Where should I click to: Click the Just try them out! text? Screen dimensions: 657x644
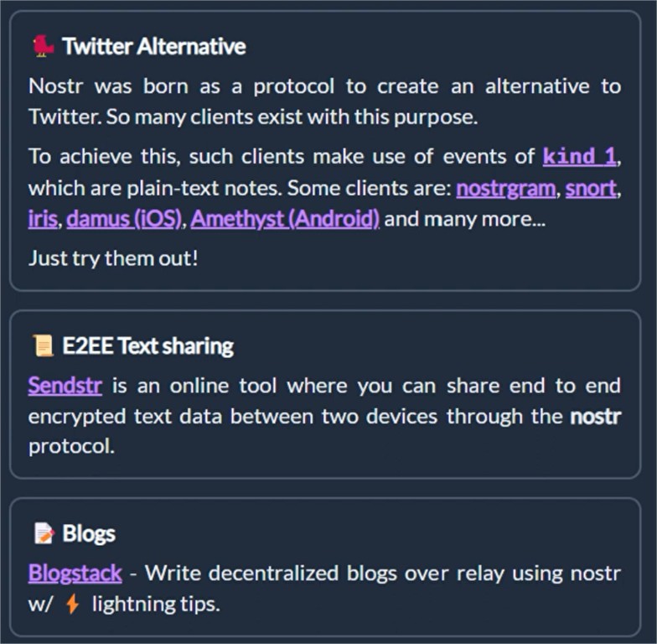113,258
